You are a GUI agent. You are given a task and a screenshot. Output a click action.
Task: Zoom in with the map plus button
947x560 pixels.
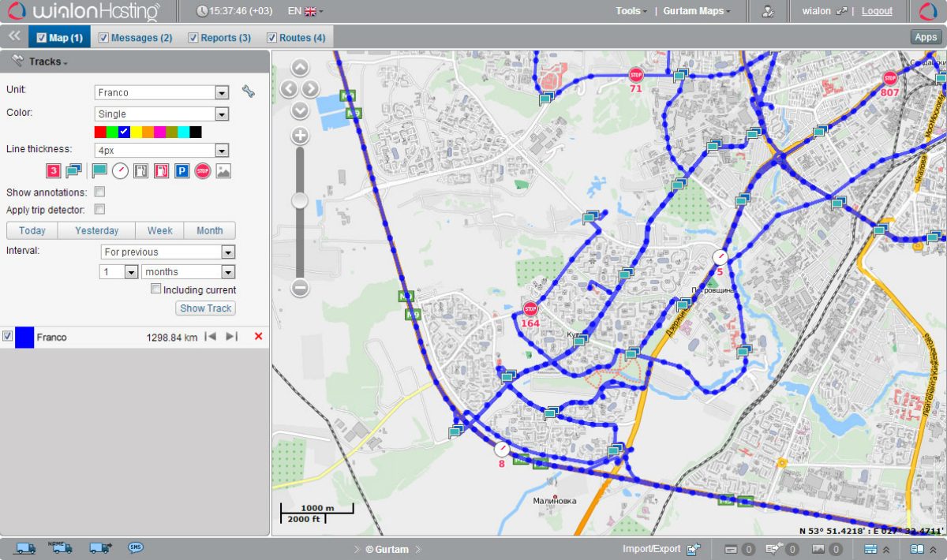point(300,135)
